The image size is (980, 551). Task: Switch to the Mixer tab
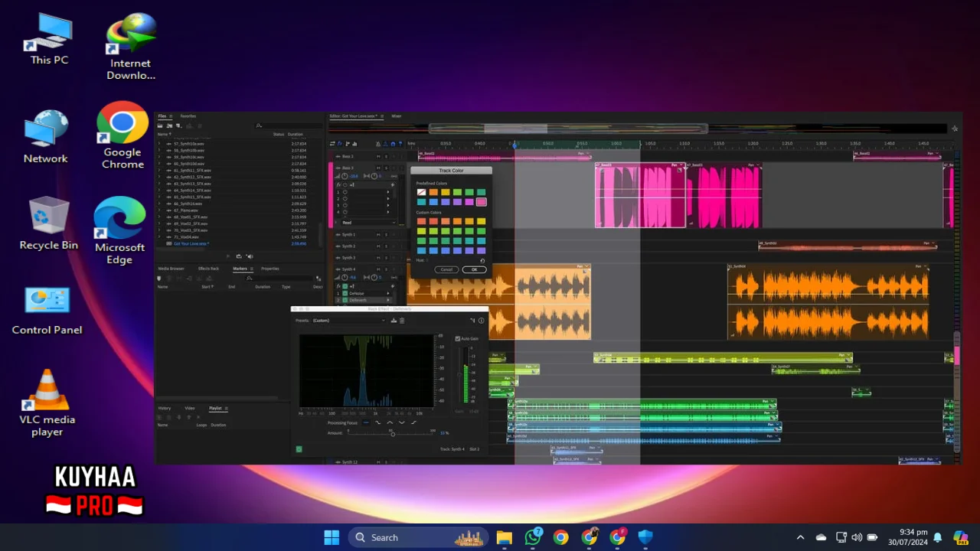(x=397, y=116)
